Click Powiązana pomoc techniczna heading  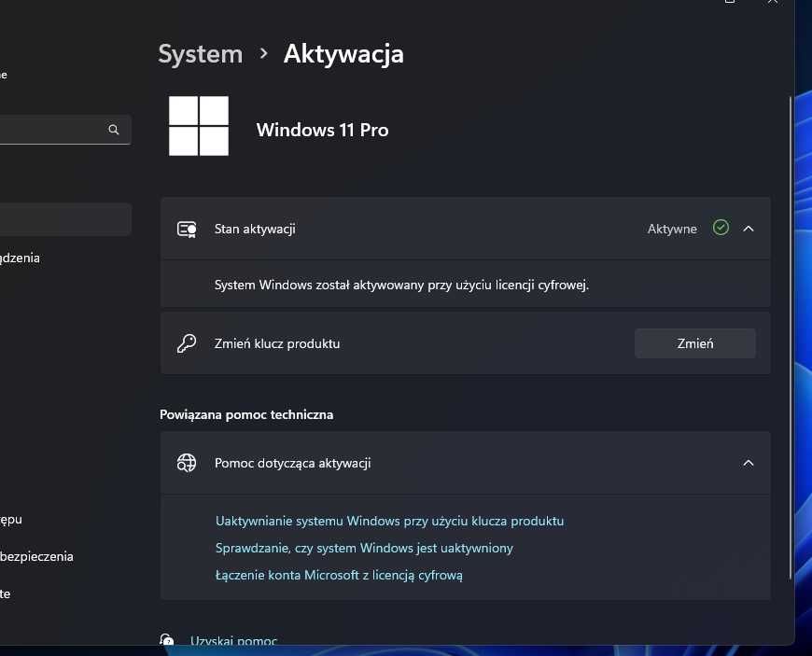click(246, 414)
